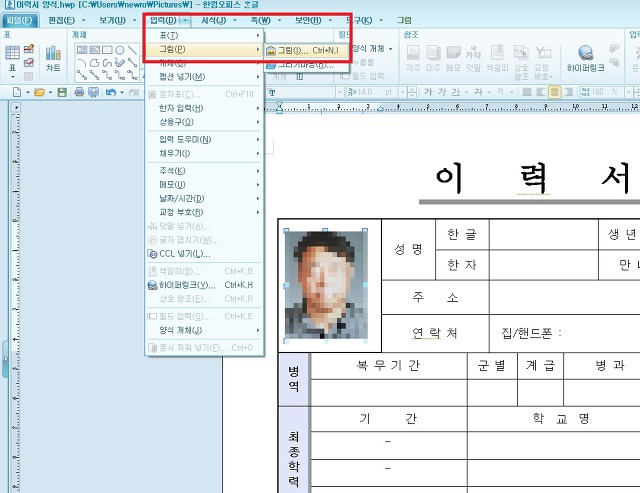Open the 파일(F) menu button
Image resolution: width=640 pixels, height=493 pixels.
pyautogui.click(x=20, y=20)
